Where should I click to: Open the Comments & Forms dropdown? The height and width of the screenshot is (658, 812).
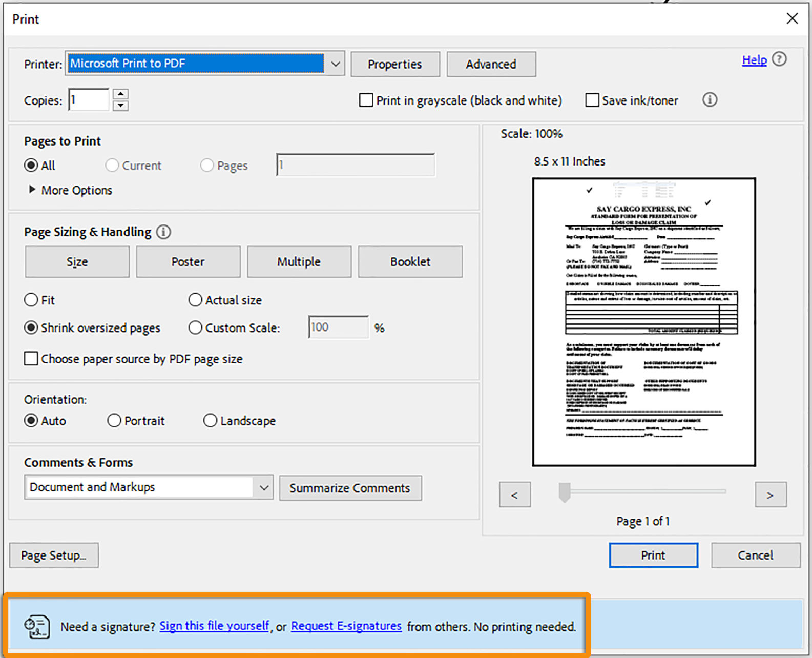tap(149, 487)
